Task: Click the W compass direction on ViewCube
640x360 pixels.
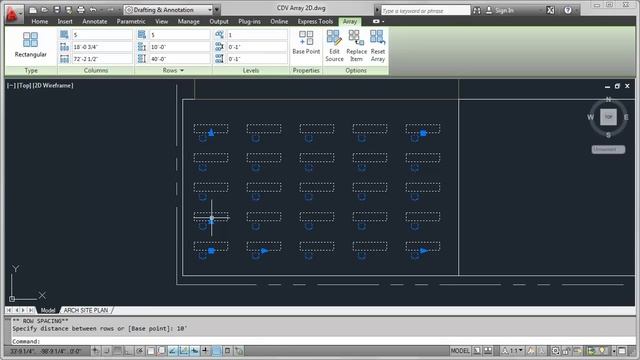Action: pyautogui.click(x=590, y=117)
